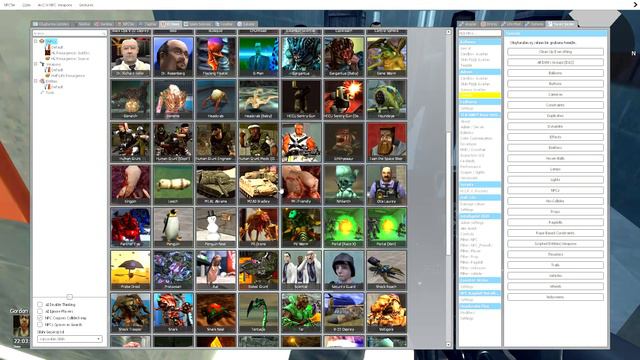Image resolution: width=640 pixels, height=360 pixels.
Task: Open the NPC Weapons menu in top bar
Action: [54, 5]
